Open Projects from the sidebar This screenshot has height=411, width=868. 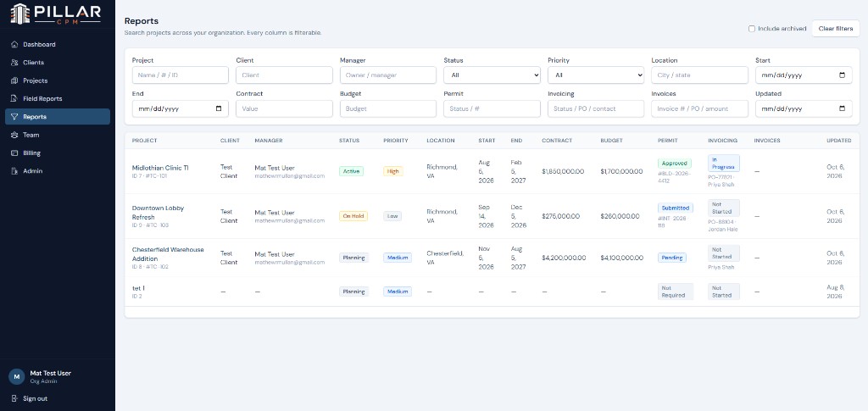point(58,81)
